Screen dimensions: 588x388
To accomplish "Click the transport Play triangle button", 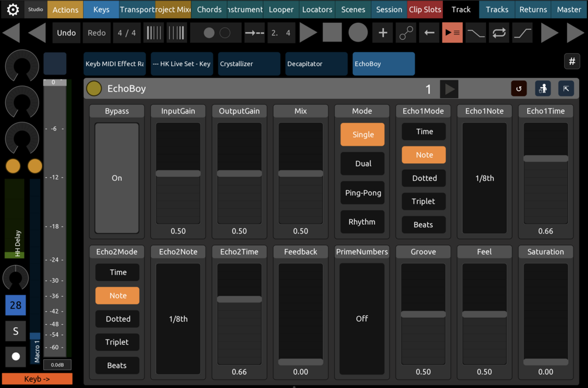I will (x=308, y=33).
